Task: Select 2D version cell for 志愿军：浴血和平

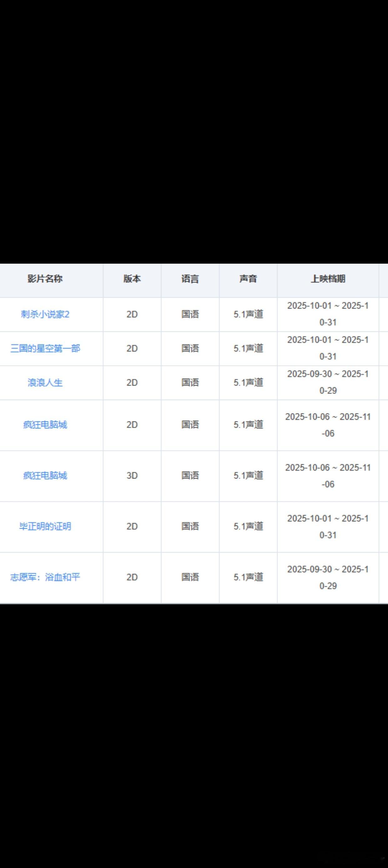Action: click(132, 577)
